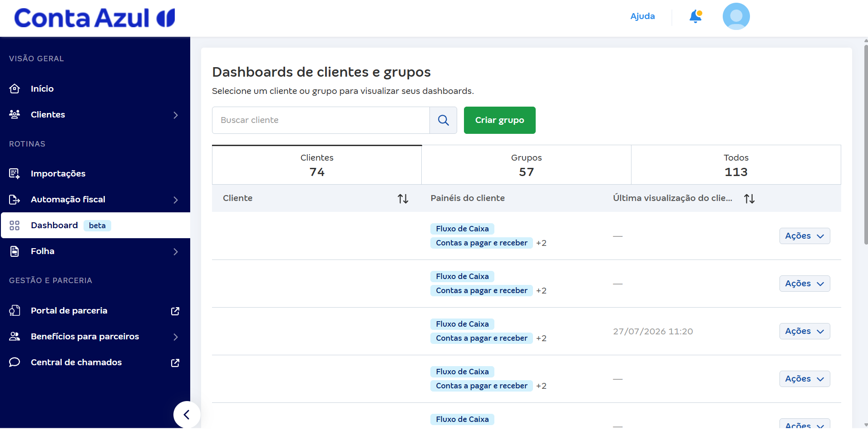This screenshot has width=868, height=436.
Task: Switch to the Todos 113 tab
Action: [x=736, y=165]
